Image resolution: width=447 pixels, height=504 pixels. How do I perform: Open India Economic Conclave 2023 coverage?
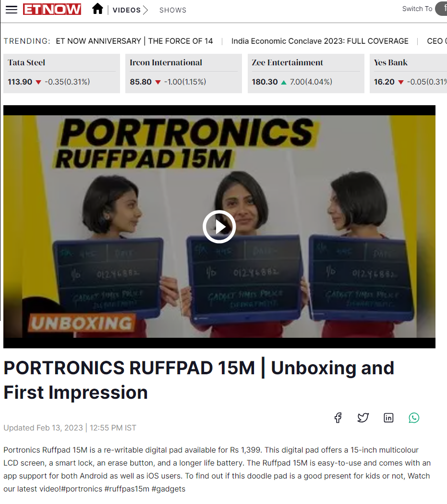[320, 41]
